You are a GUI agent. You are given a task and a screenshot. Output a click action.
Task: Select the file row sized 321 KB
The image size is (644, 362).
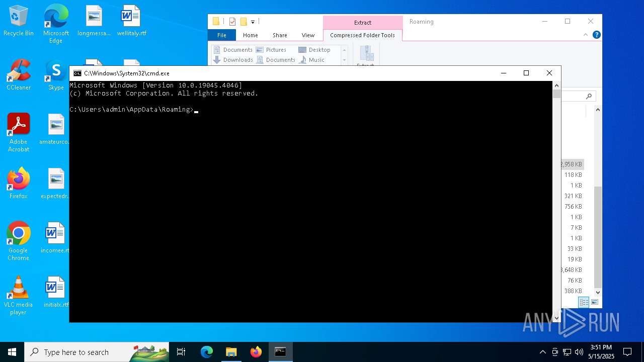573,196
